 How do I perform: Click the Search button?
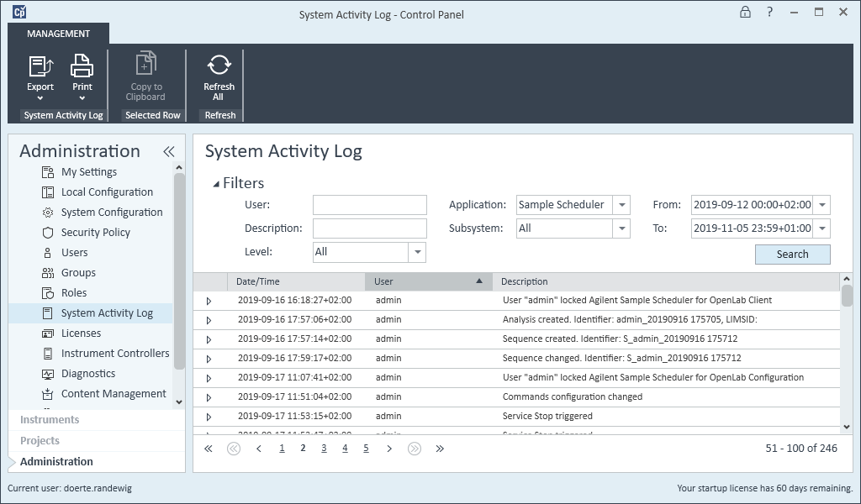792,255
